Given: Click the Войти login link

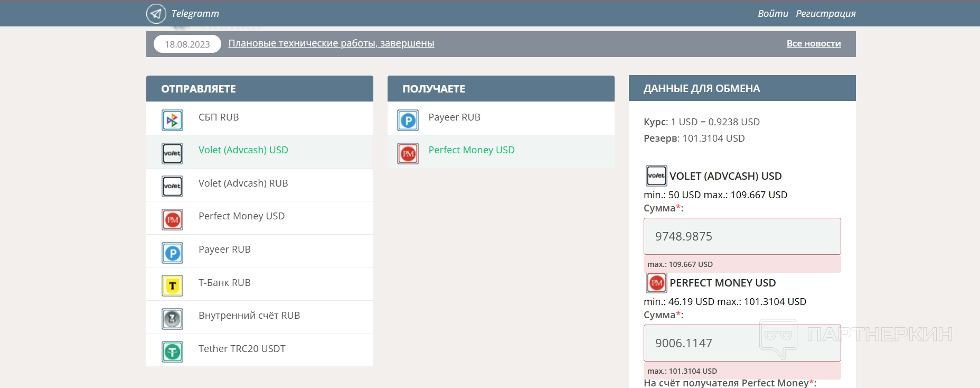Looking at the screenshot, I should 773,14.
